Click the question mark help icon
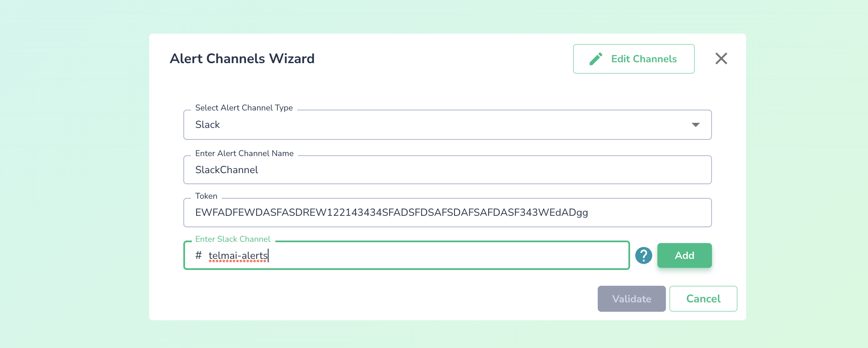Screen dimensions: 868x348 [x=643, y=255]
